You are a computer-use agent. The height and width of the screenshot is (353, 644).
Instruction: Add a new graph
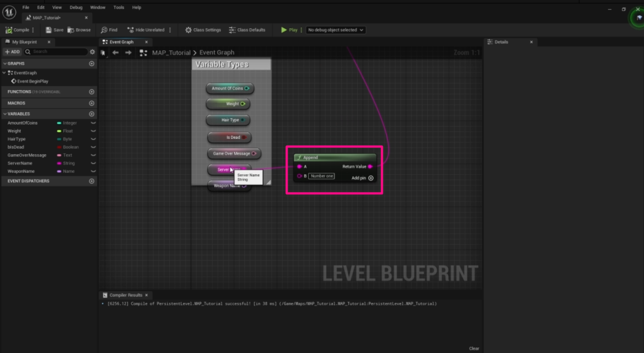[x=92, y=64]
